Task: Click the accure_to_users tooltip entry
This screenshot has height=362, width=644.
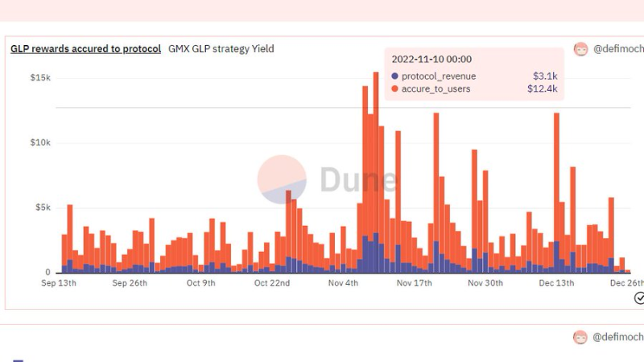Action: coord(474,88)
